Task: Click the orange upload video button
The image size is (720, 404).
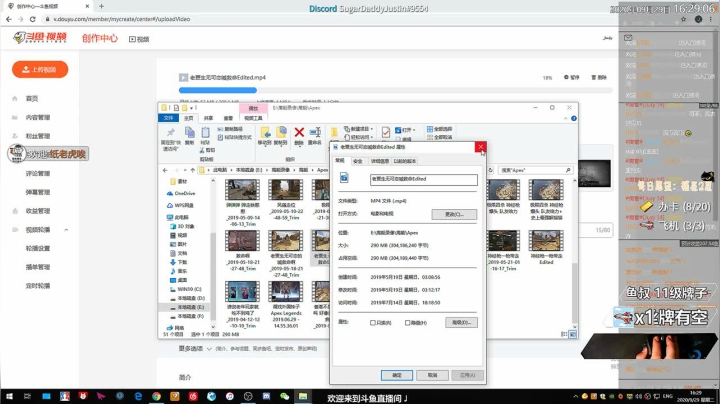Action: tap(40, 69)
